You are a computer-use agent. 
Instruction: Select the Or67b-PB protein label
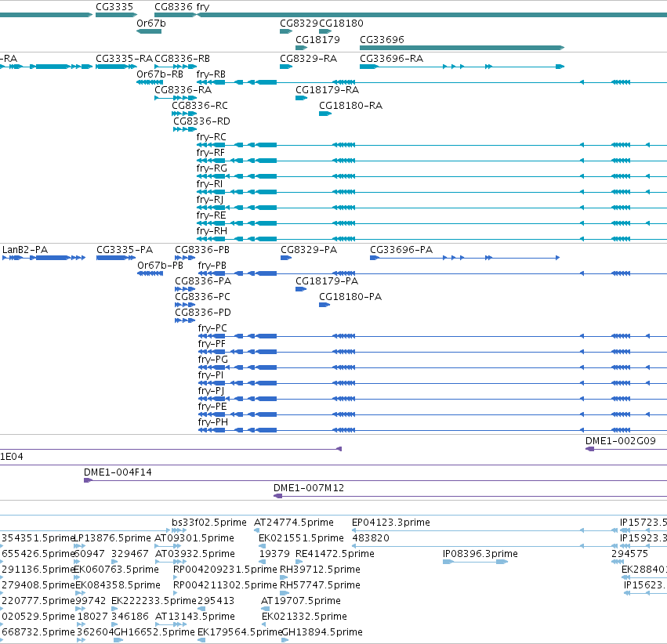161,266
